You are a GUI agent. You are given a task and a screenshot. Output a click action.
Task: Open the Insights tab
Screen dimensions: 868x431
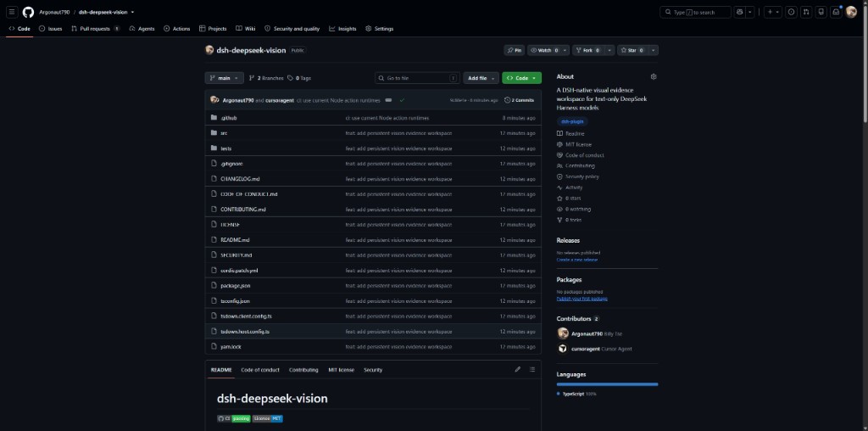tap(342, 29)
